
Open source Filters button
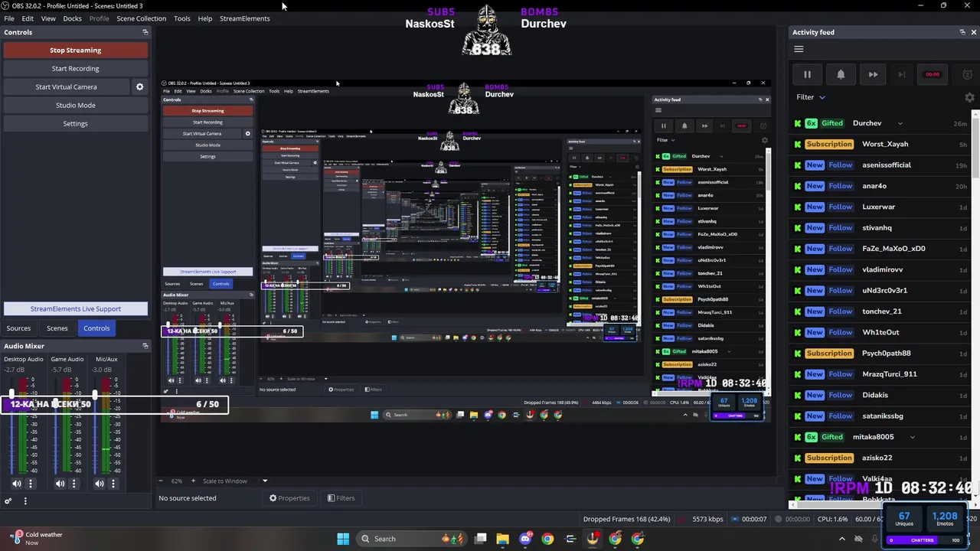pos(341,498)
